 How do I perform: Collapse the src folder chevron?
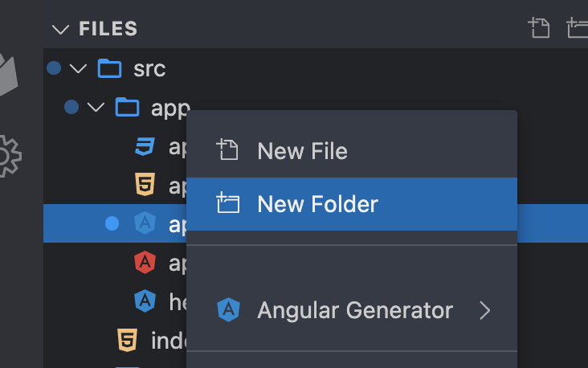[78, 68]
